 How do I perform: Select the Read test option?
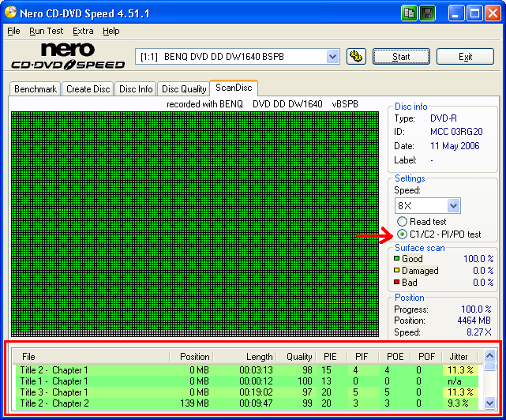[x=403, y=222]
